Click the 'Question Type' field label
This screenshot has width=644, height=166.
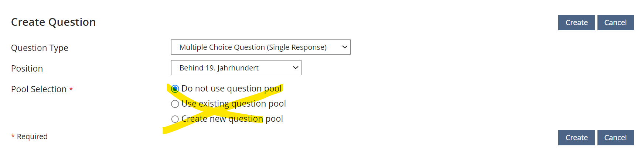point(40,48)
